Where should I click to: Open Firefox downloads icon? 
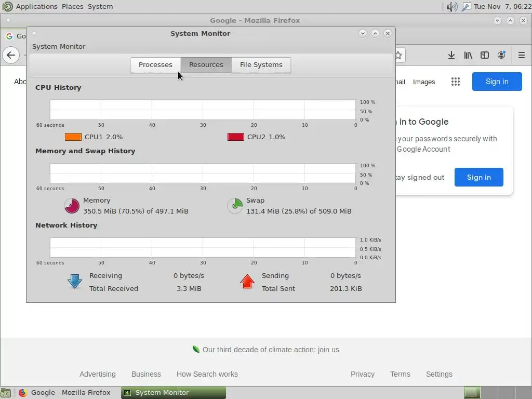pos(451,55)
